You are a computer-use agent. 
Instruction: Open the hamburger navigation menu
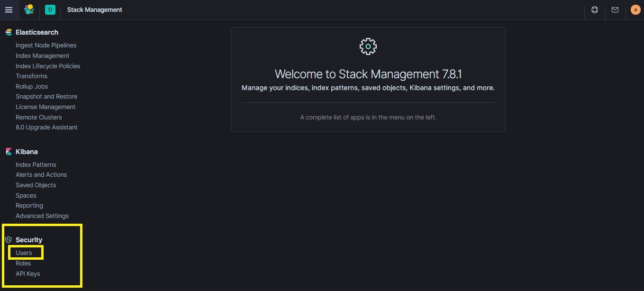tap(9, 9)
